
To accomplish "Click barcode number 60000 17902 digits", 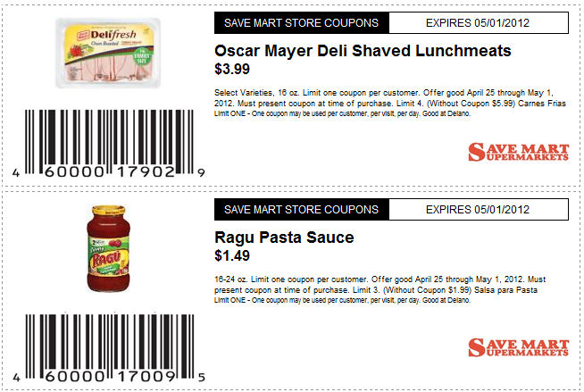I will (x=110, y=172).
